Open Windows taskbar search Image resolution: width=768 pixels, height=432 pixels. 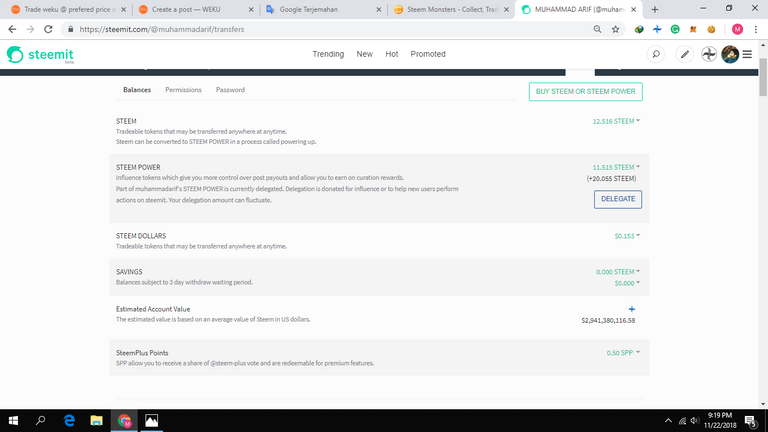click(41, 421)
